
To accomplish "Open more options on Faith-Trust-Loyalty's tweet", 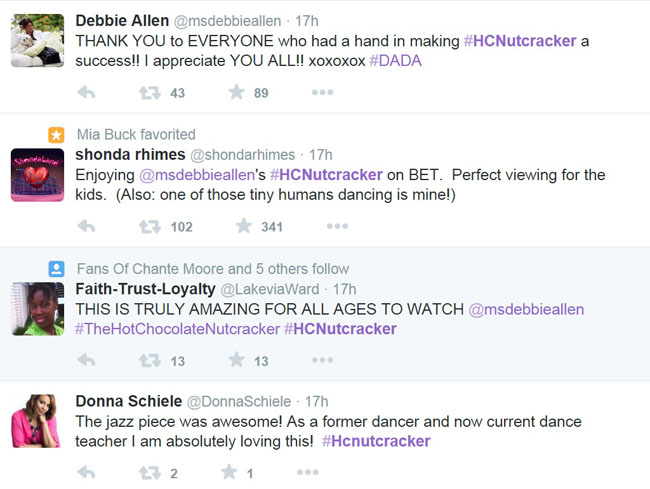I will 322,361.
